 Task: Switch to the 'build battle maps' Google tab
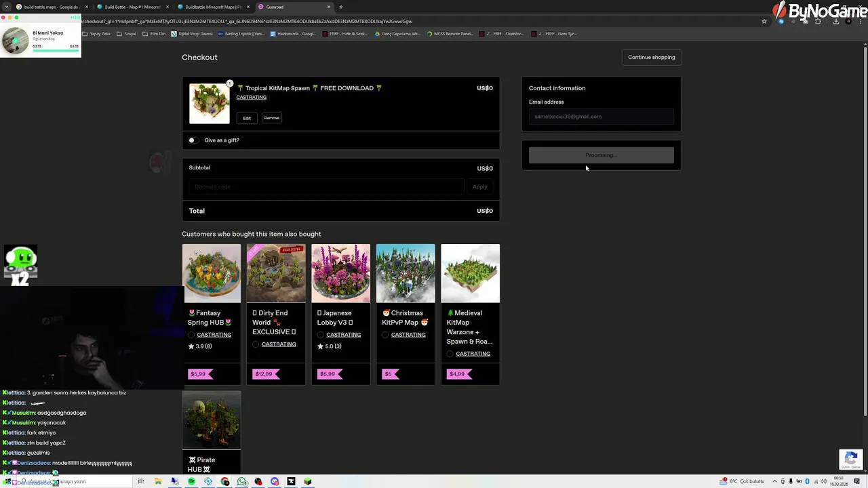click(53, 7)
